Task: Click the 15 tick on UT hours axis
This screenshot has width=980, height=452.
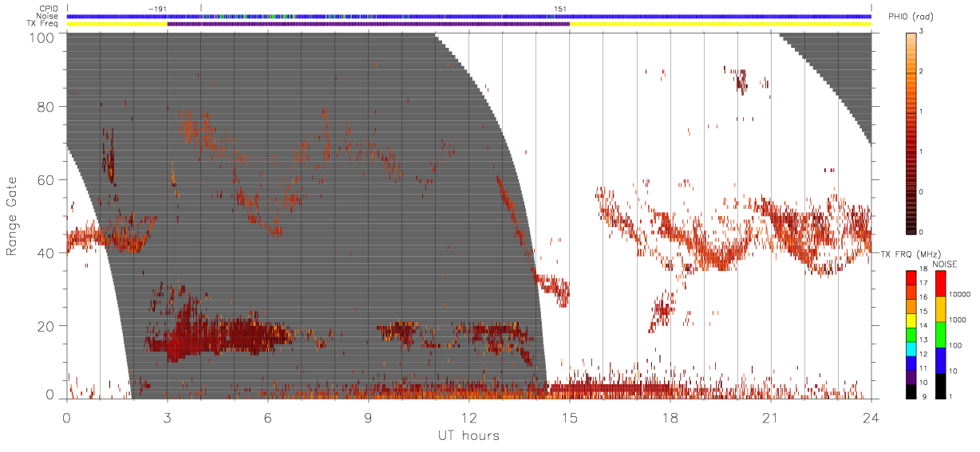Action: pyautogui.click(x=570, y=417)
